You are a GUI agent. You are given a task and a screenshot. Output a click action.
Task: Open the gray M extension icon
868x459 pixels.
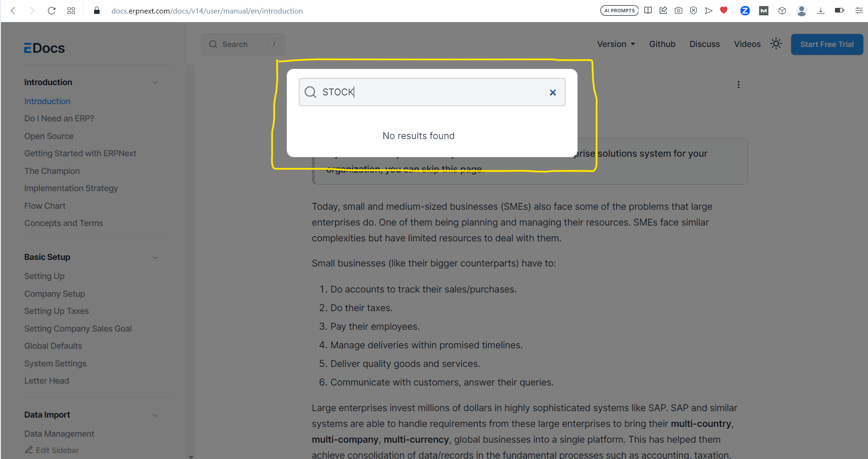tap(764, 10)
